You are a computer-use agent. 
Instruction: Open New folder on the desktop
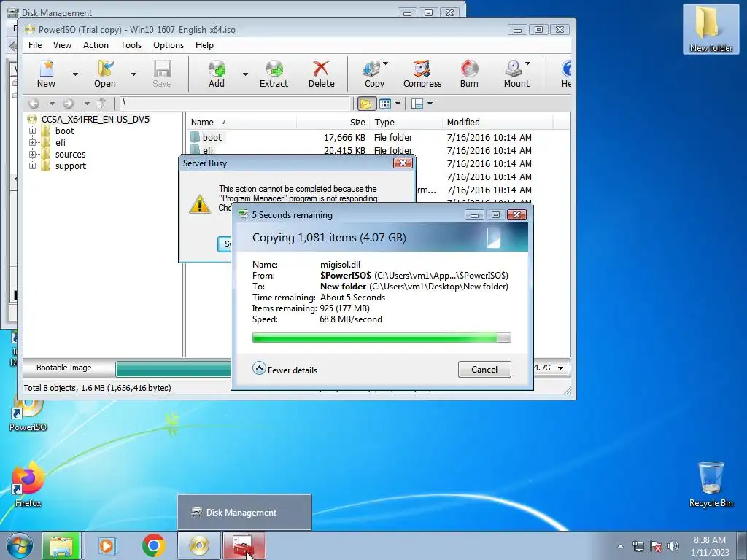click(711, 29)
